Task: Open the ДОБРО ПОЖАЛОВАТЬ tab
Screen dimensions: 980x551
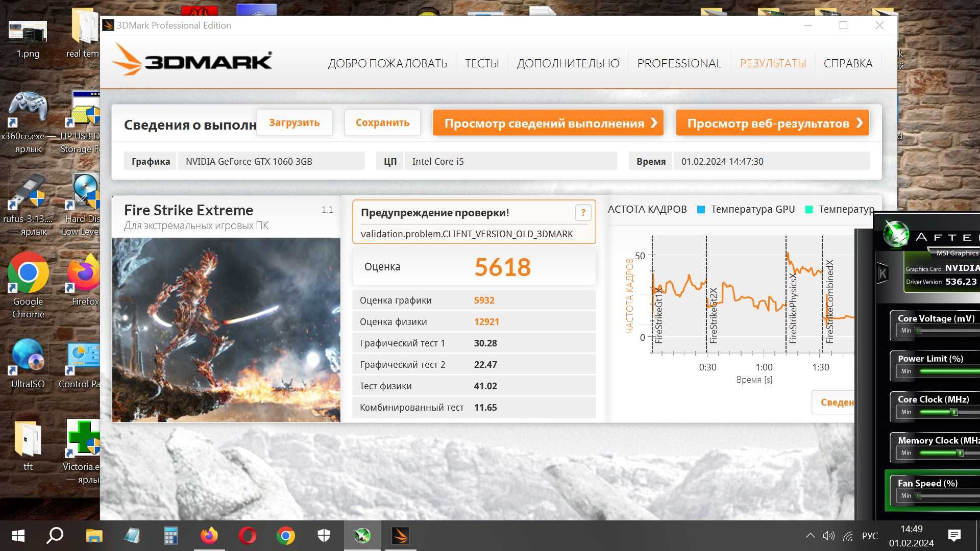Action: (x=387, y=63)
